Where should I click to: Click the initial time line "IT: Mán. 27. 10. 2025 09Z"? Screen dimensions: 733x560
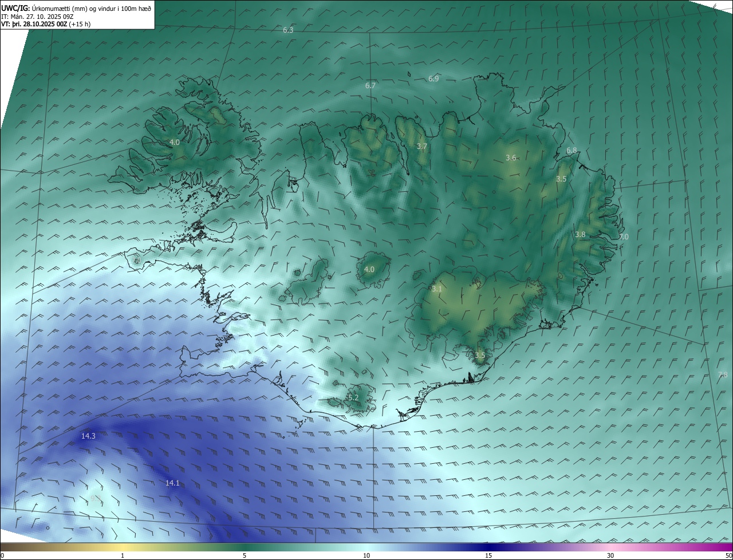(x=37, y=17)
